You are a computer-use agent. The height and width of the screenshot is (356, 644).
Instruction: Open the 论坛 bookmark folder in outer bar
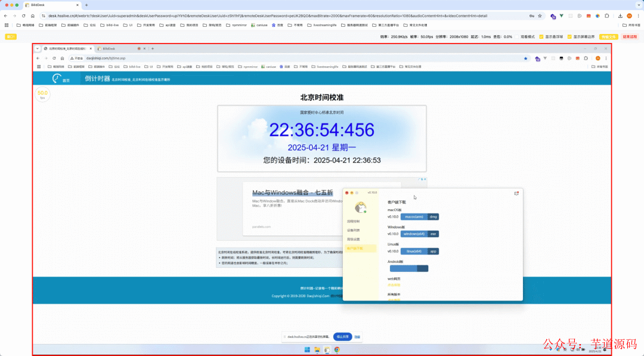(89, 25)
